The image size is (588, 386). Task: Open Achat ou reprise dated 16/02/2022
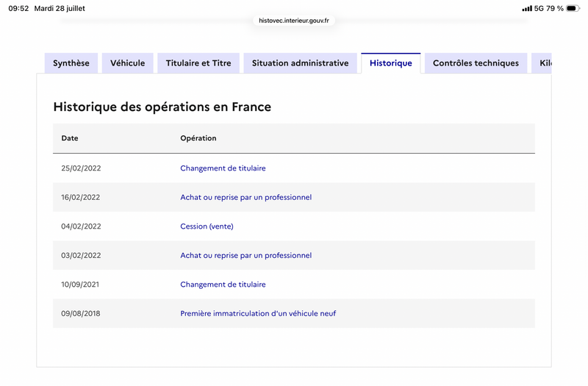click(x=245, y=197)
